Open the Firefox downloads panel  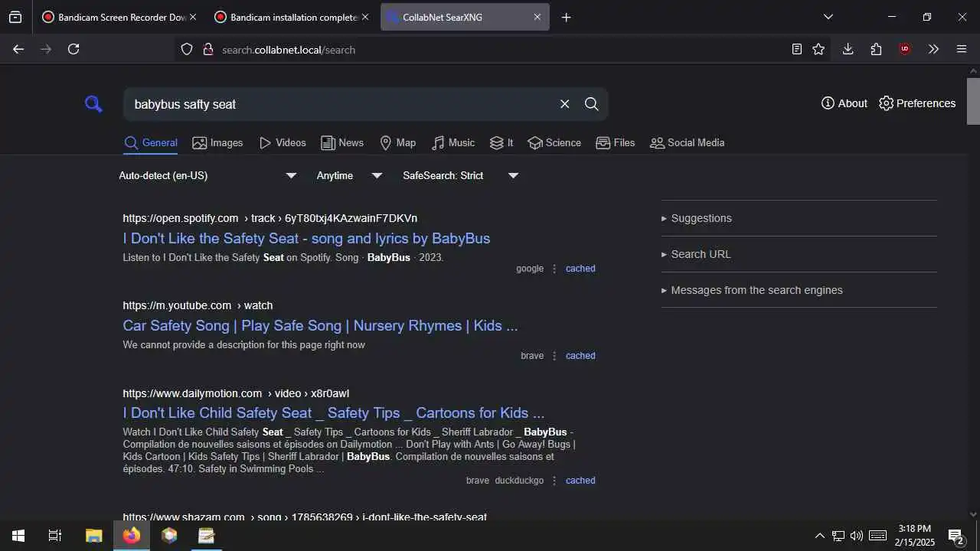point(848,49)
